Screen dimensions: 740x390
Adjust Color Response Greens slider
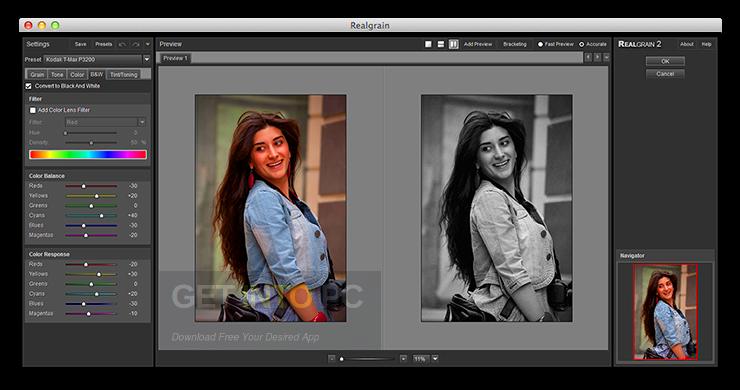tap(91, 284)
